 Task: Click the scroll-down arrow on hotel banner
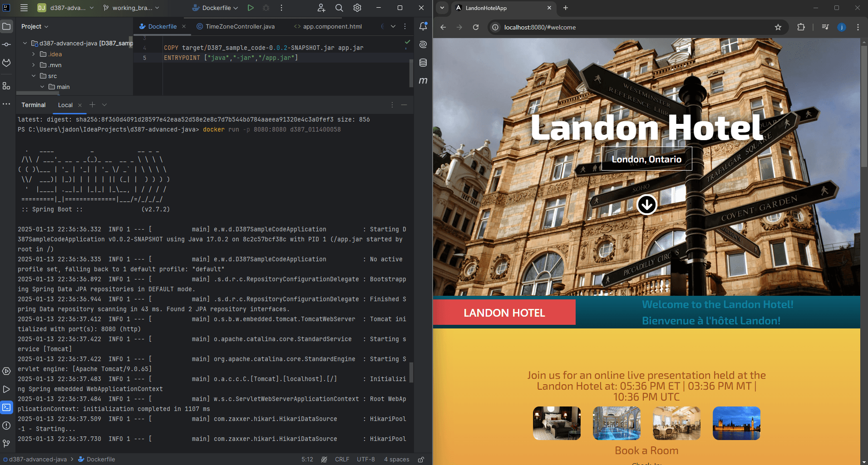click(647, 205)
